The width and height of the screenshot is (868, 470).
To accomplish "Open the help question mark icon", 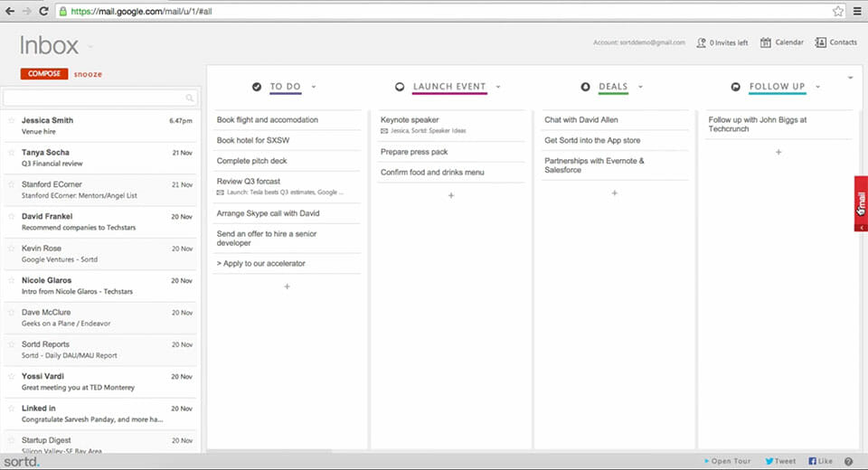I will click(x=848, y=461).
